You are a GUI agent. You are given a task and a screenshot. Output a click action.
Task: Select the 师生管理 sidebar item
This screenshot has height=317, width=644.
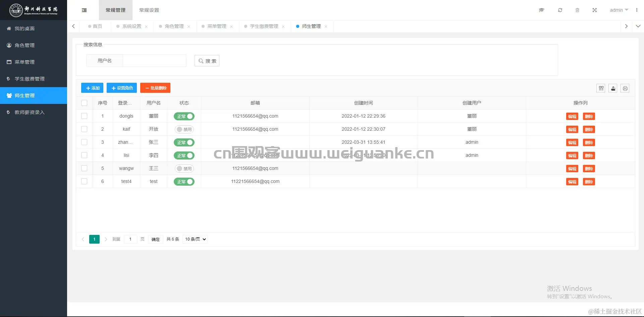click(x=34, y=96)
